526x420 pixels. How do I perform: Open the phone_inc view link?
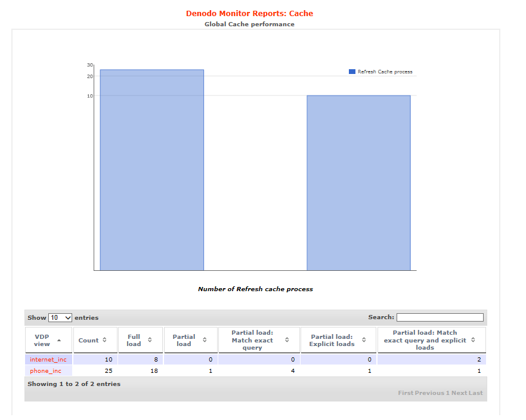(x=45, y=371)
